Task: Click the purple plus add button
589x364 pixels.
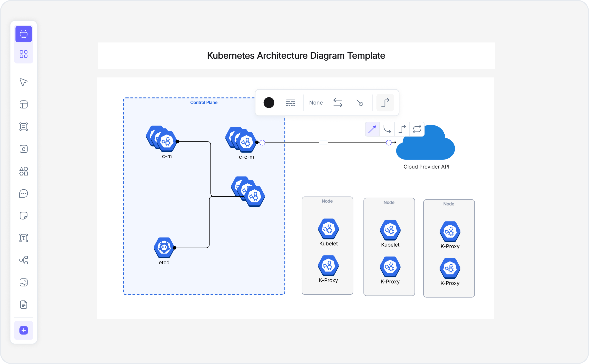Action: [x=24, y=330]
